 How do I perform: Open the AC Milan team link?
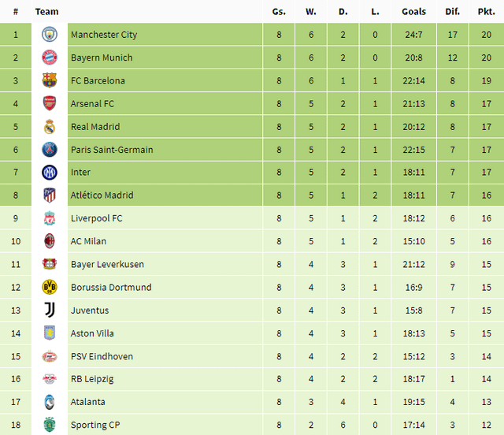point(88,241)
